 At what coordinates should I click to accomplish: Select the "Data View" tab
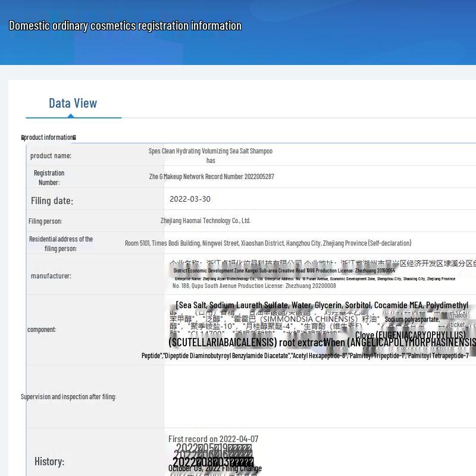coord(73,103)
